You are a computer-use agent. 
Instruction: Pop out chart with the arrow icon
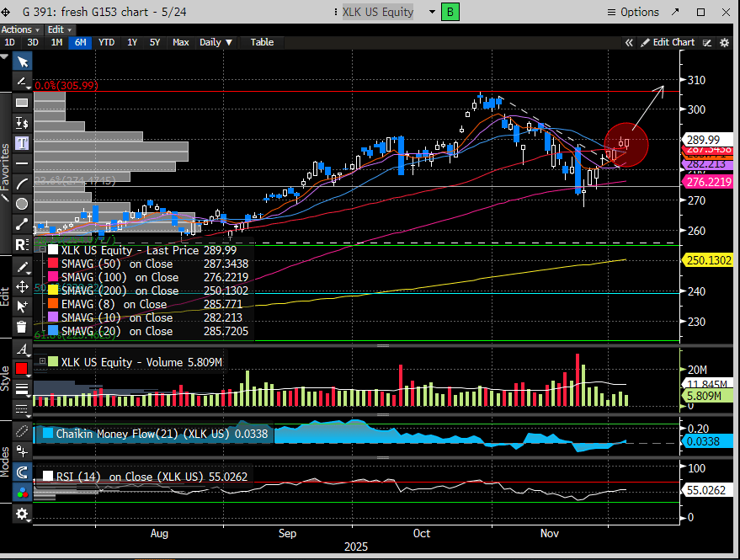click(675, 12)
